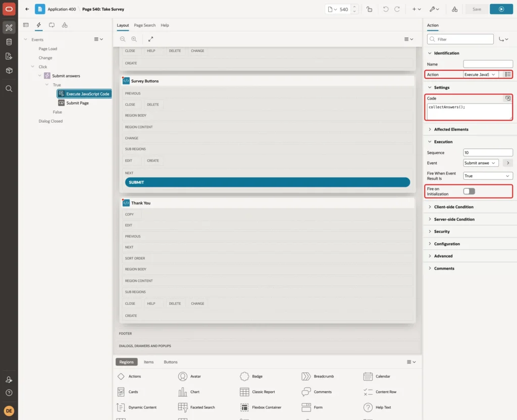Open the Create plus dropdown menu
Viewport: 517px width, 420px height.
point(417,9)
